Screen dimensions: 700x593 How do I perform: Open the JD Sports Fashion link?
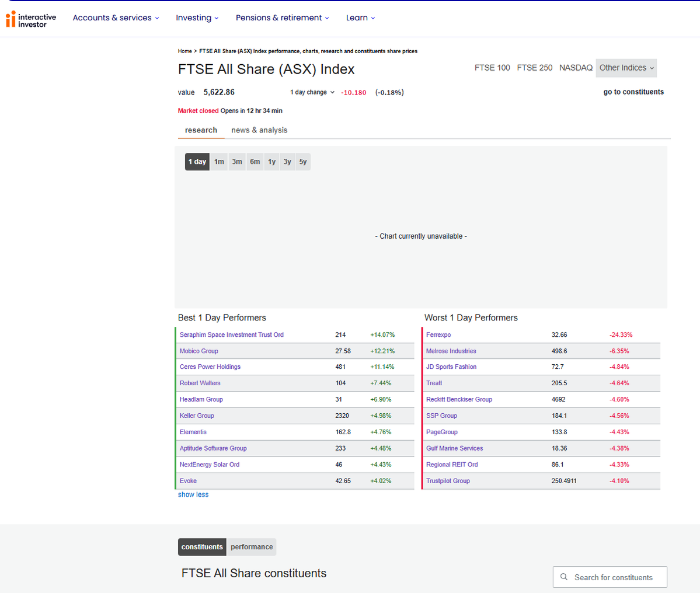[x=451, y=367]
